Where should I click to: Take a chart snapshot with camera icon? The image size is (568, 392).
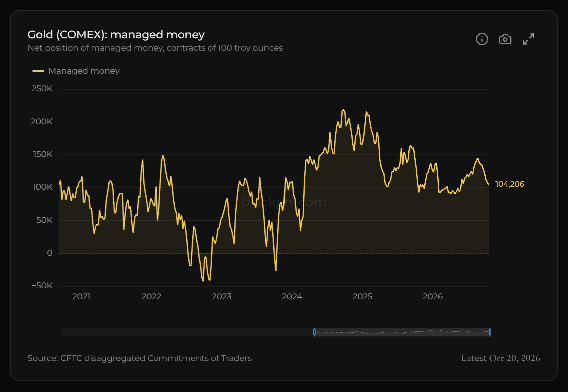click(x=505, y=39)
